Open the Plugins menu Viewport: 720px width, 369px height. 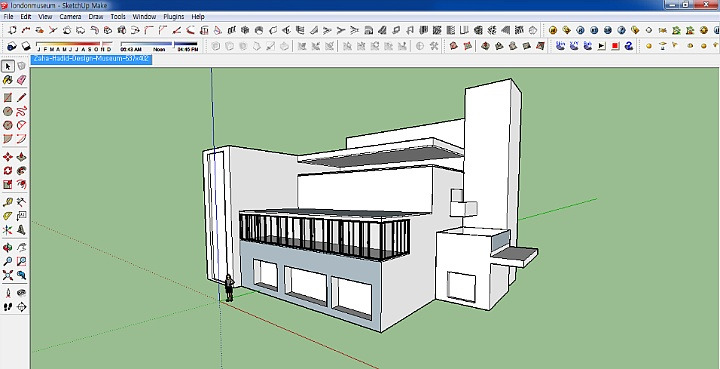[x=174, y=17]
